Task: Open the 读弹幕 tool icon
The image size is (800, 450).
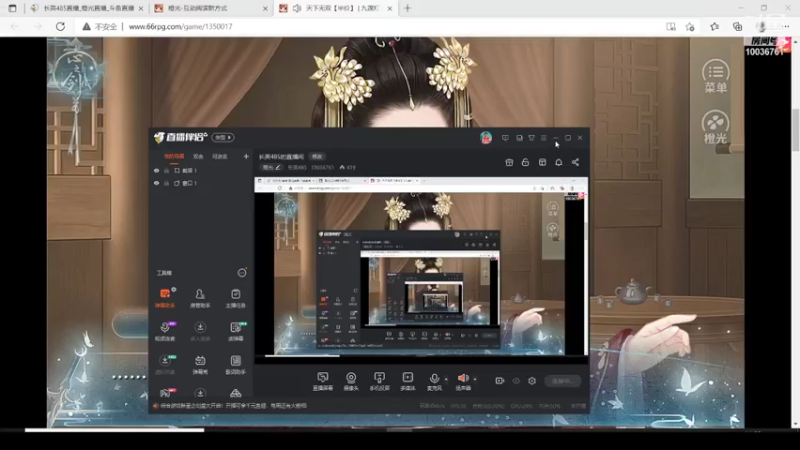Action: (235, 331)
